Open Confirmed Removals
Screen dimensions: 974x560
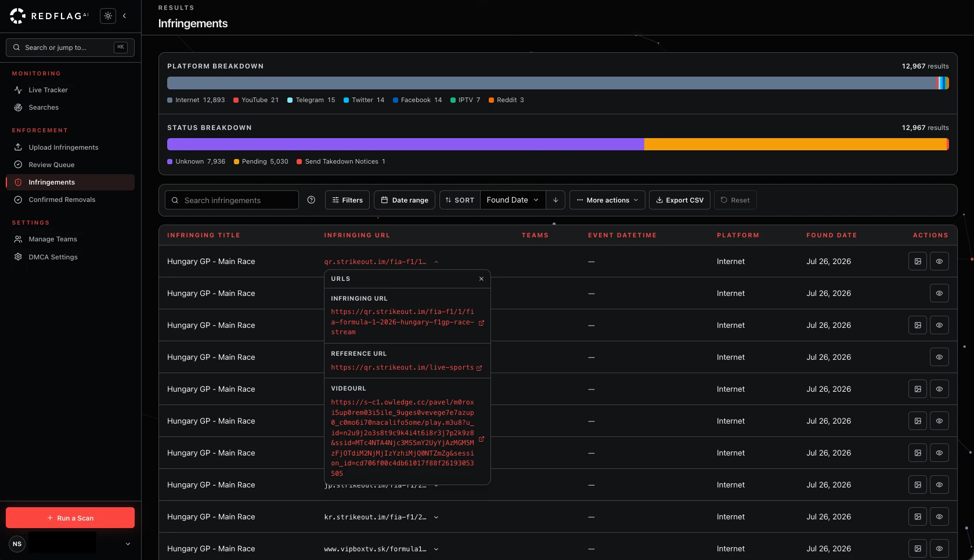70,200
